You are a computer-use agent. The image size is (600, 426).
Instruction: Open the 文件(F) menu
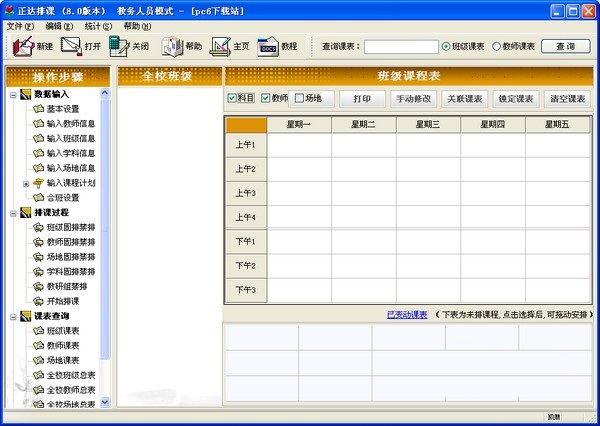(x=20, y=25)
